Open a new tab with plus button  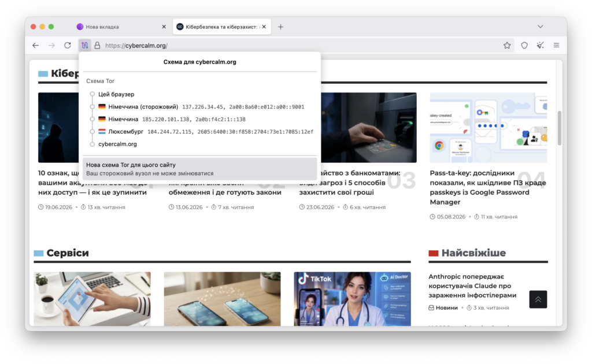pos(280,27)
